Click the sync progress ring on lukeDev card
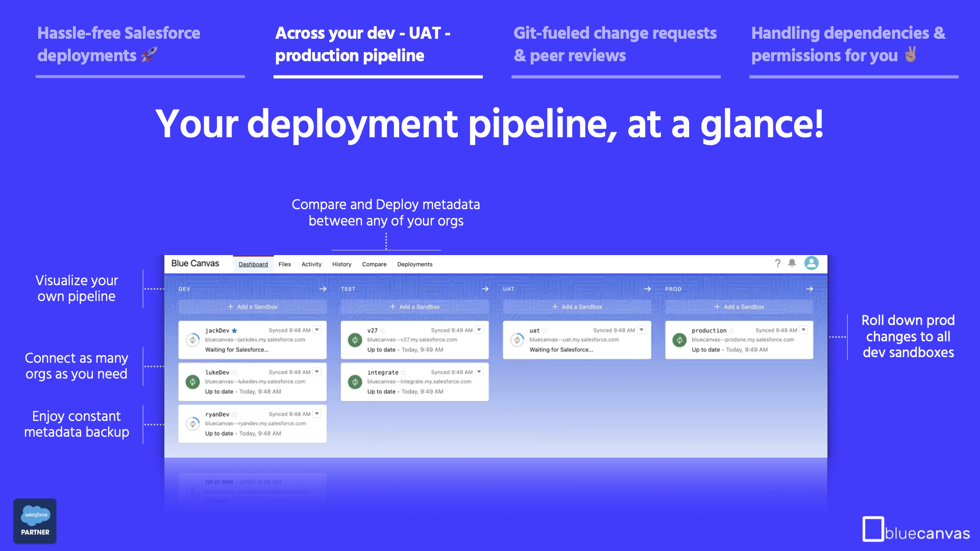This screenshot has width=980, height=551. point(192,382)
